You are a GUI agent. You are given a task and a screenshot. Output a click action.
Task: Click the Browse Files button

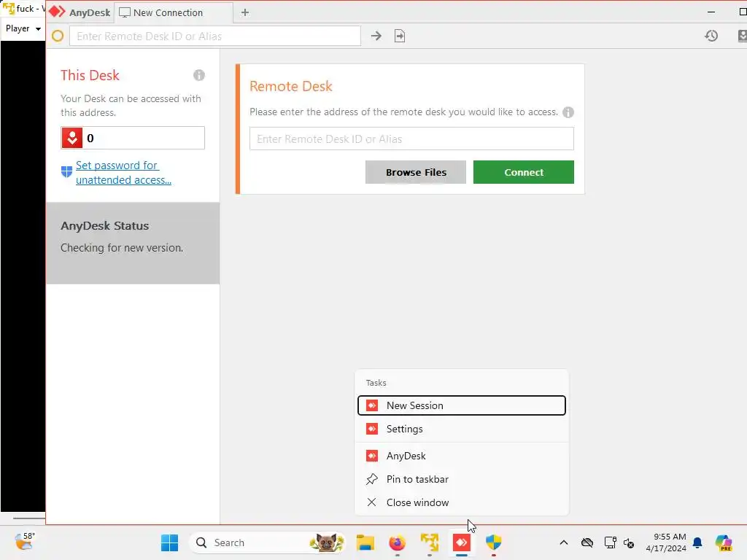tap(415, 172)
